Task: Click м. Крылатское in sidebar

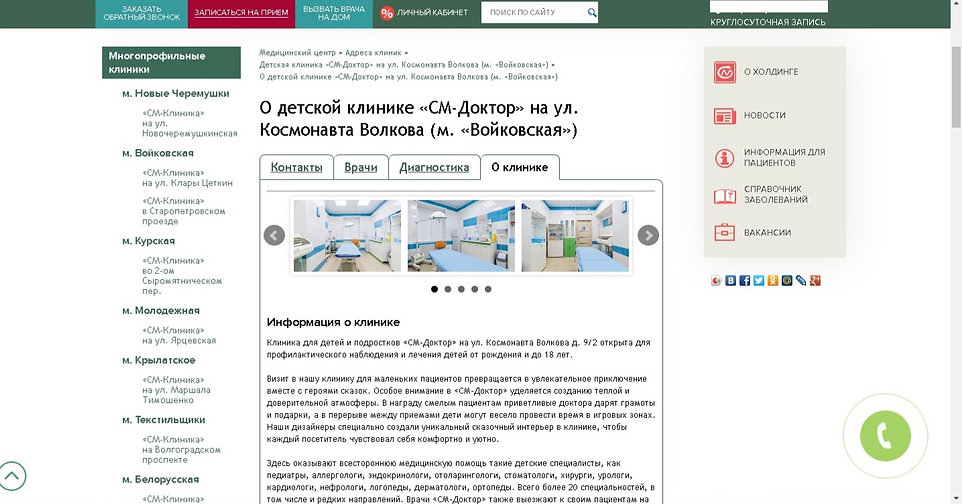Action: pyautogui.click(x=158, y=360)
